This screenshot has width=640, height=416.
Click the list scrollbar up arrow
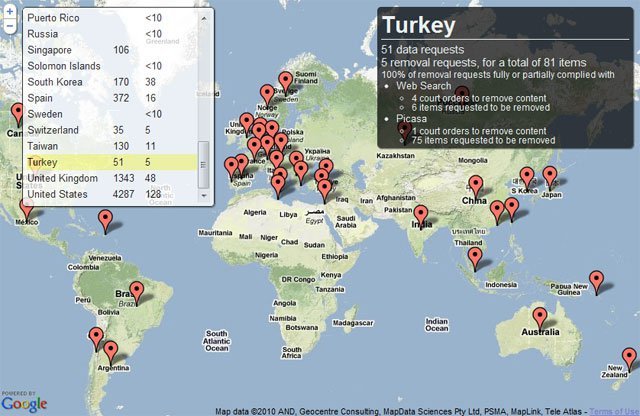click(x=205, y=15)
